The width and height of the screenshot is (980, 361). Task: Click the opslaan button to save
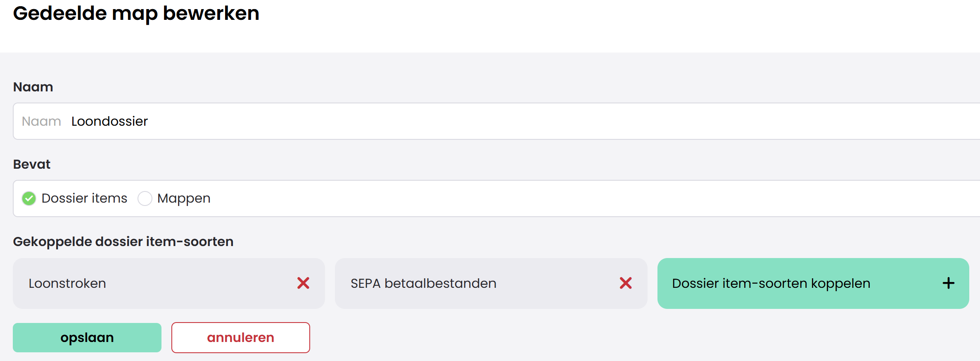87,337
